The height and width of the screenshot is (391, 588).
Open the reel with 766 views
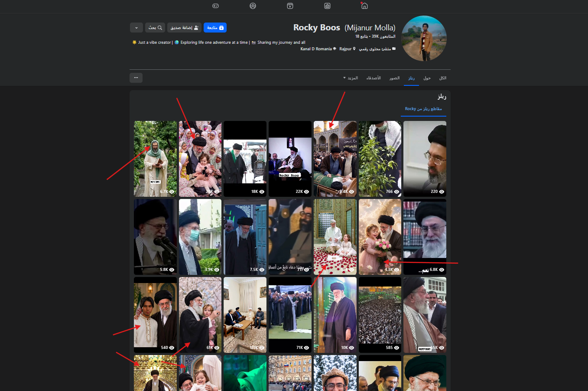click(380, 159)
